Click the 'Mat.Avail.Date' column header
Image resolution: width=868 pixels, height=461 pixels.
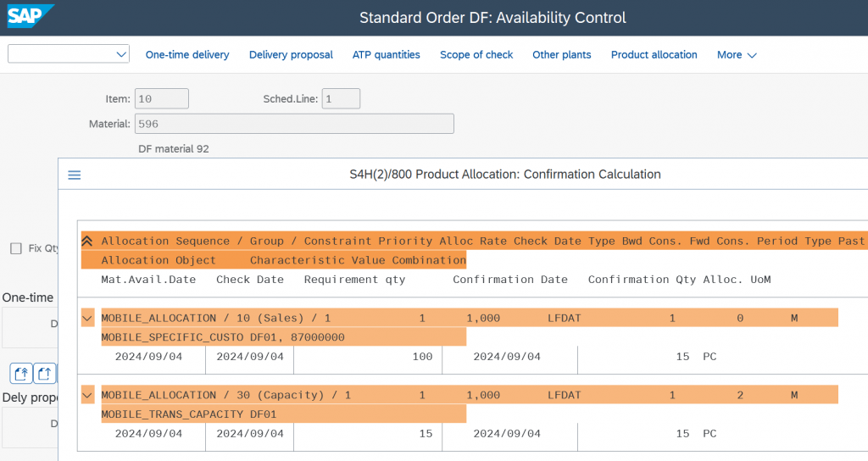[148, 280]
